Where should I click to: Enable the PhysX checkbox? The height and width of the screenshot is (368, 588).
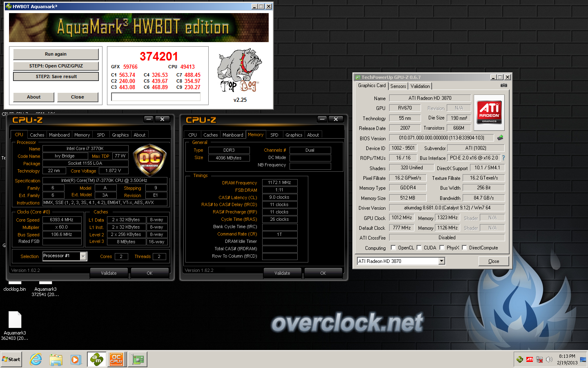click(442, 247)
